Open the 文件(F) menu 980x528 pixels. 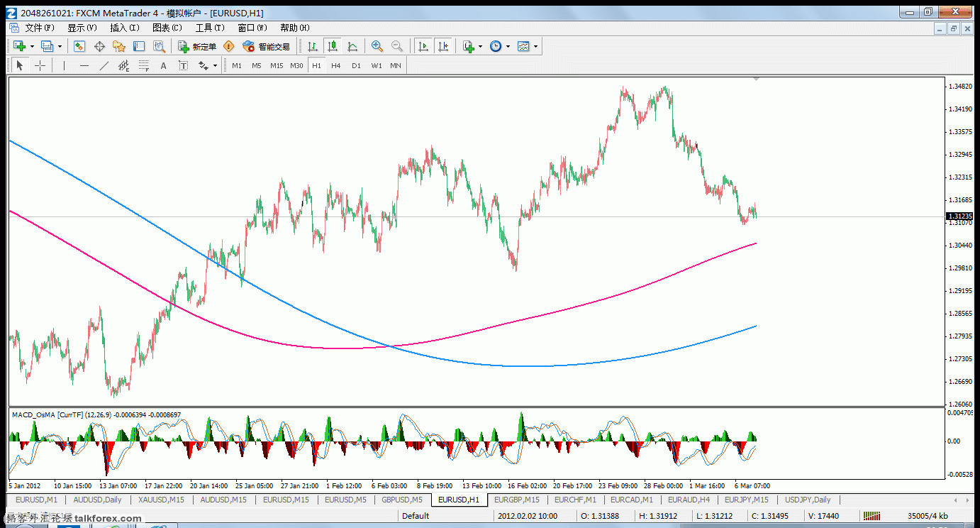pos(40,28)
